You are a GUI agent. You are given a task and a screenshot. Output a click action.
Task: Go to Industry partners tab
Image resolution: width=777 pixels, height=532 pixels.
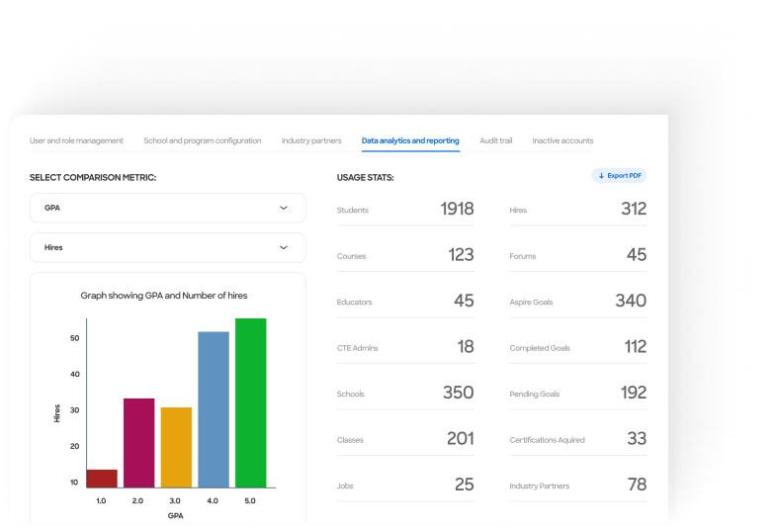tap(311, 141)
